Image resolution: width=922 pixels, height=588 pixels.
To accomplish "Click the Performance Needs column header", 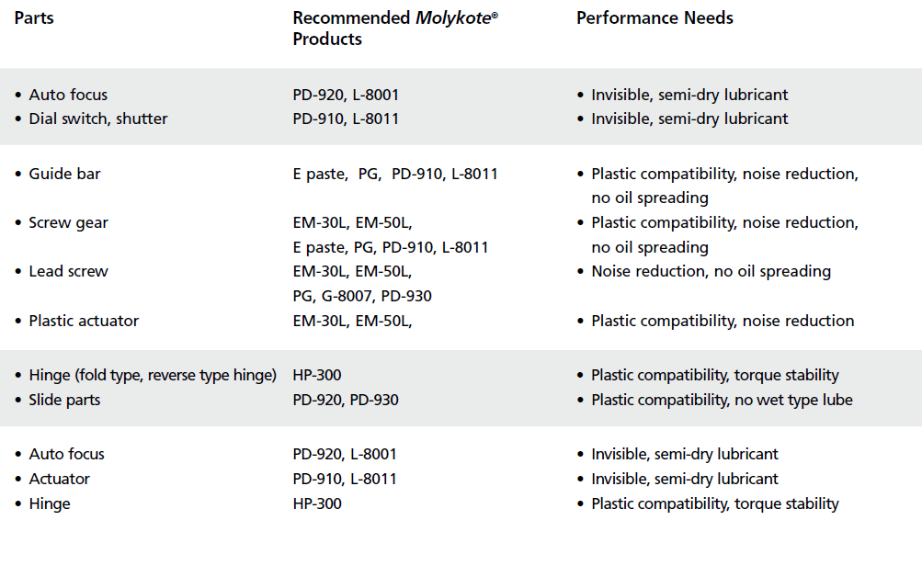I will coord(655,18).
